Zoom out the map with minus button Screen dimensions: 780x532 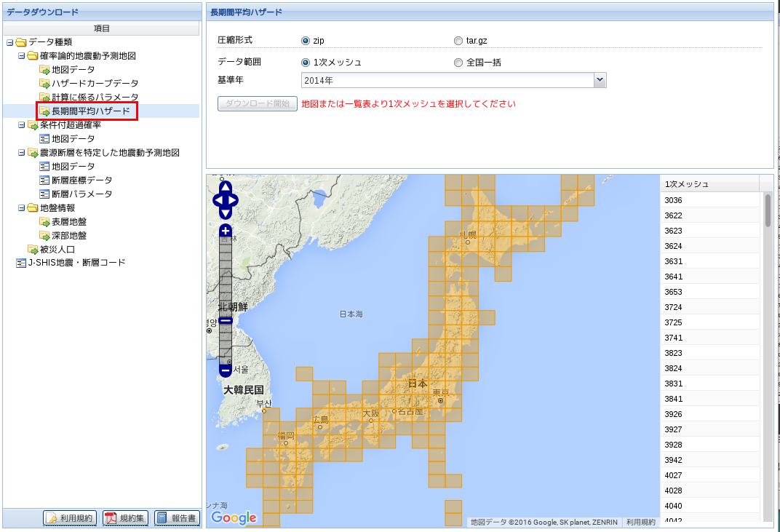[226, 370]
